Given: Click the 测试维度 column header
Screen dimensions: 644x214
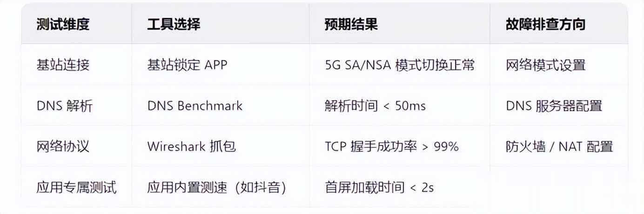Looking at the screenshot, I should point(63,25).
